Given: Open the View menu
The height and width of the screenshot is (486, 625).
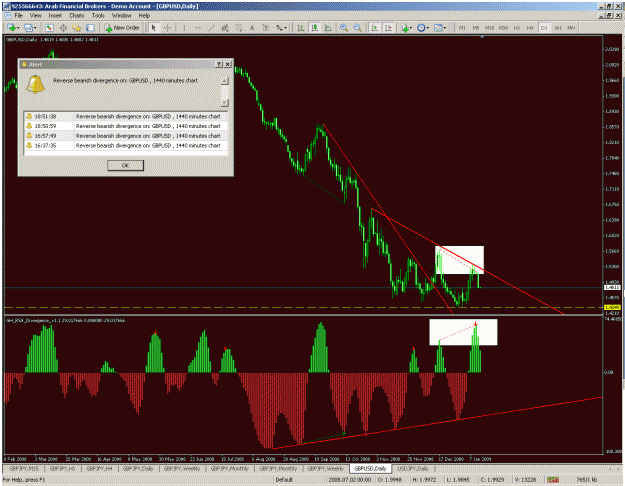Looking at the screenshot, I should point(35,16).
